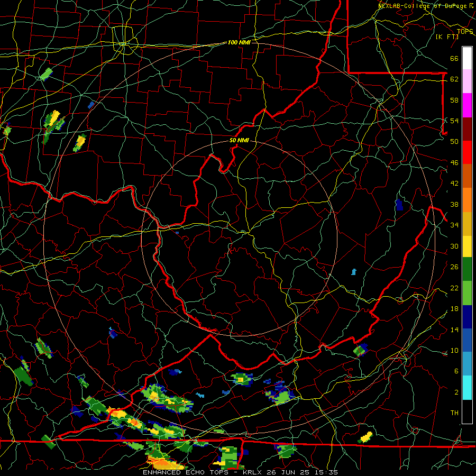Click the legend value "50"
Screen dimensions: 476x476
coord(454,142)
